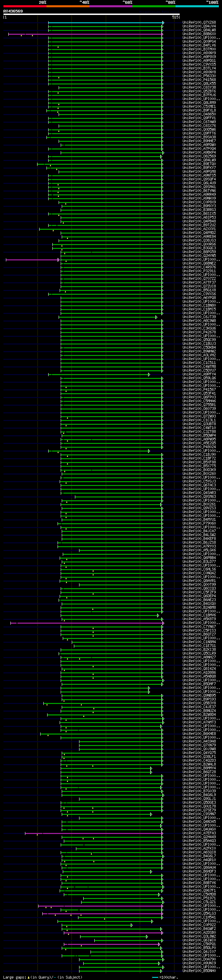Image resolution: width=222 pixels, height=980 pixels.
Task: Click the red ~20% identity legend segment
Action: tap(25, 7)
